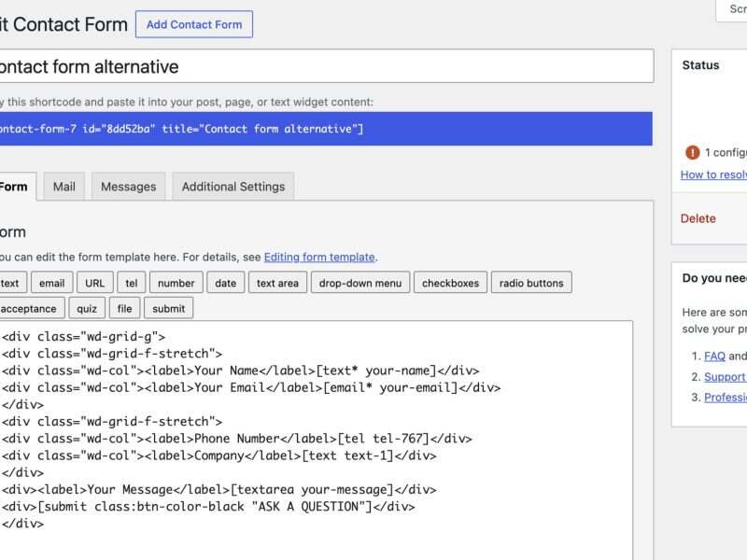Insert a drop-down menu tag
The height and width of the screenshot is (560, 747).
click(x=360, y=283)
